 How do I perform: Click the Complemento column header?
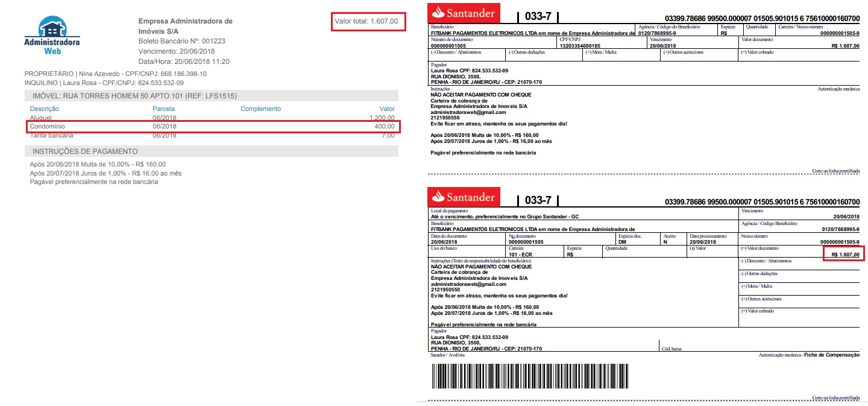(x=260, y=109)
